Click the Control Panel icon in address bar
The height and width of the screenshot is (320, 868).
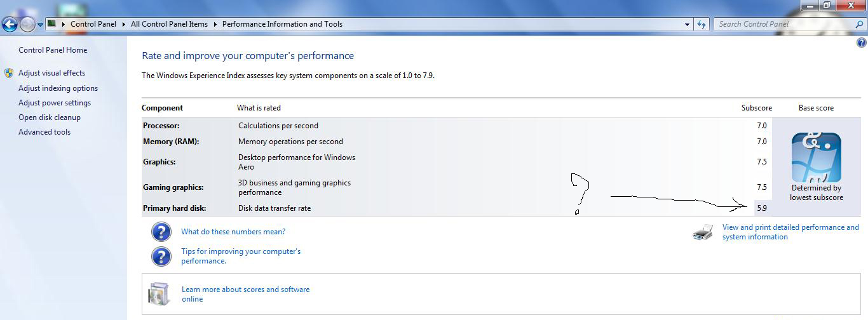pos(52,23)
